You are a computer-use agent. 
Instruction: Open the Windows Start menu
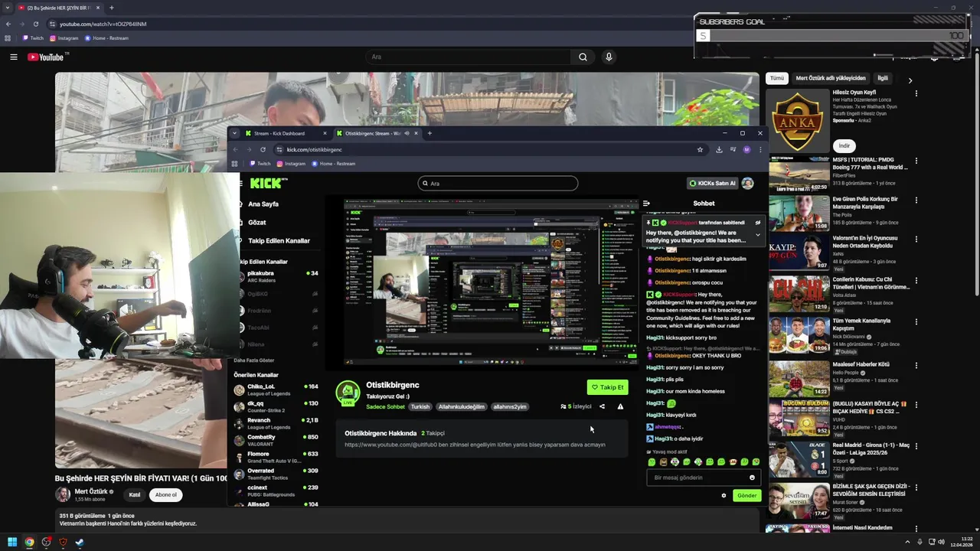(x=12, y=543)
